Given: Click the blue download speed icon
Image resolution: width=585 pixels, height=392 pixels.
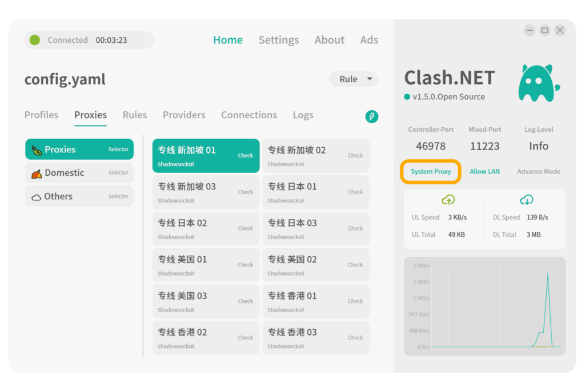Looking at the screenshot, I should [526, 200].
